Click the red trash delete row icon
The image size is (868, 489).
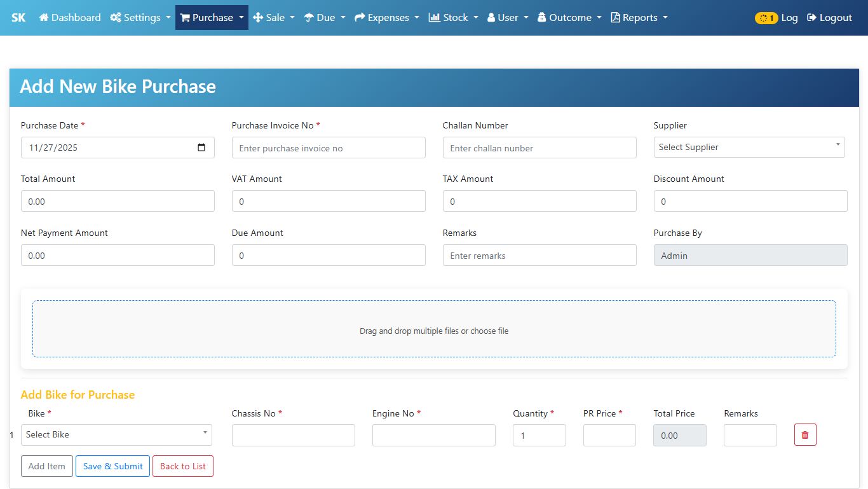pos(805,435)
